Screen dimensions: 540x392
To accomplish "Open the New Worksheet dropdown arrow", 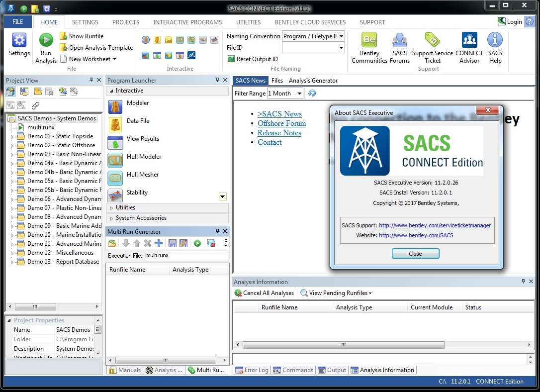I will (115, 59).
